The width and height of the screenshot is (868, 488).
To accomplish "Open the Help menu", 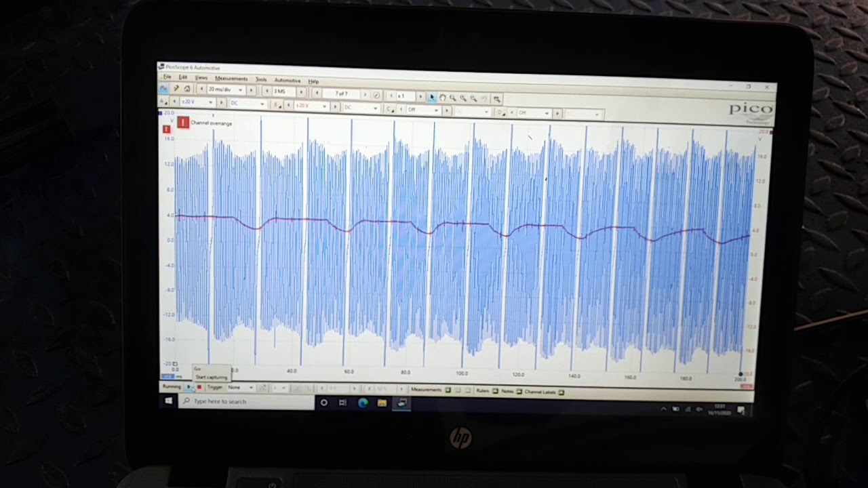I will [x=313, y=81].
